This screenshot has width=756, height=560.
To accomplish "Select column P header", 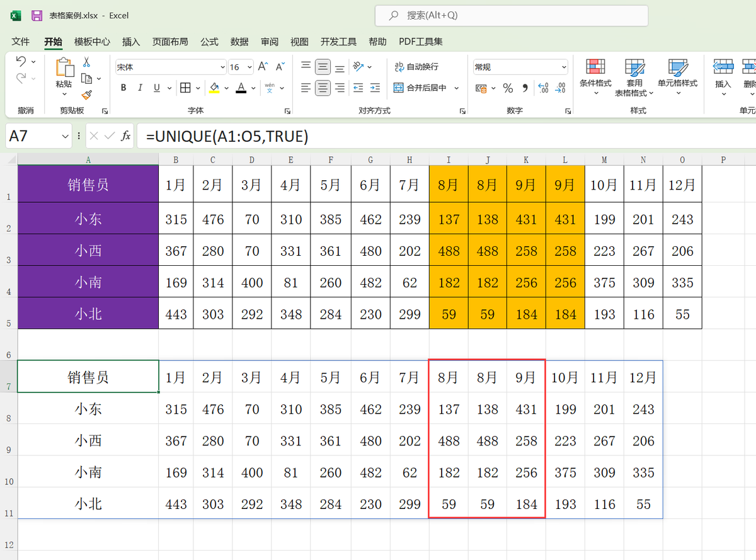I will tap(723, 160).
